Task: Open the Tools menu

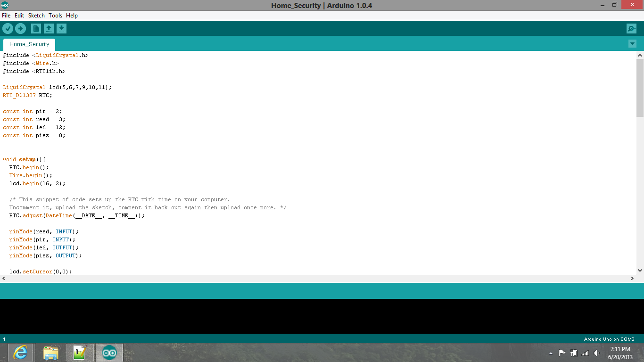Action: (55, 15)
